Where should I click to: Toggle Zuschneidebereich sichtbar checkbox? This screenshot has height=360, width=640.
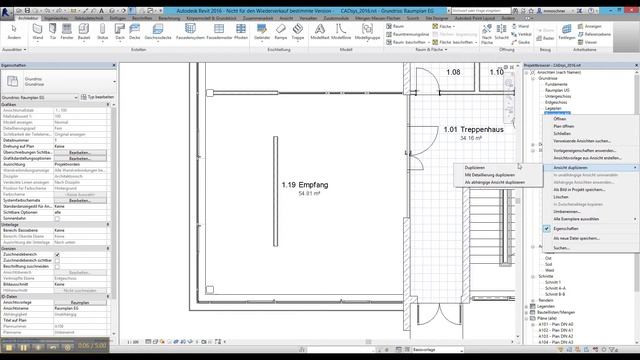point(57,260)
